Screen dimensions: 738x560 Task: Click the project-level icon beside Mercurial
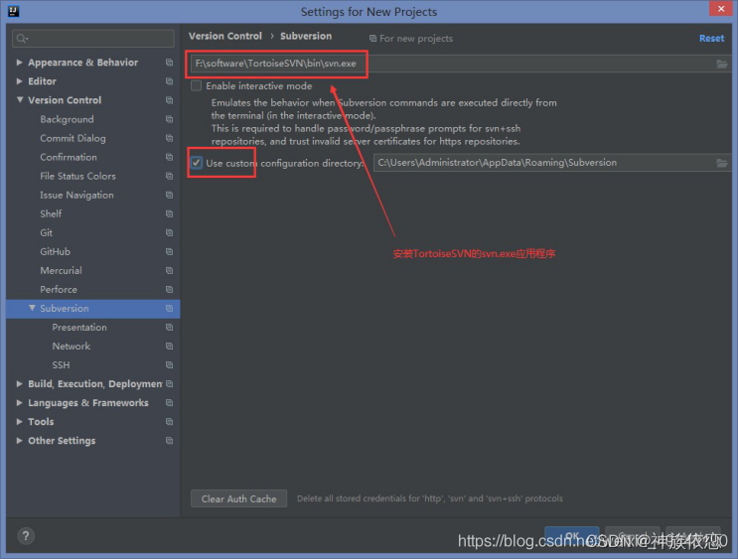pos(170,271)
